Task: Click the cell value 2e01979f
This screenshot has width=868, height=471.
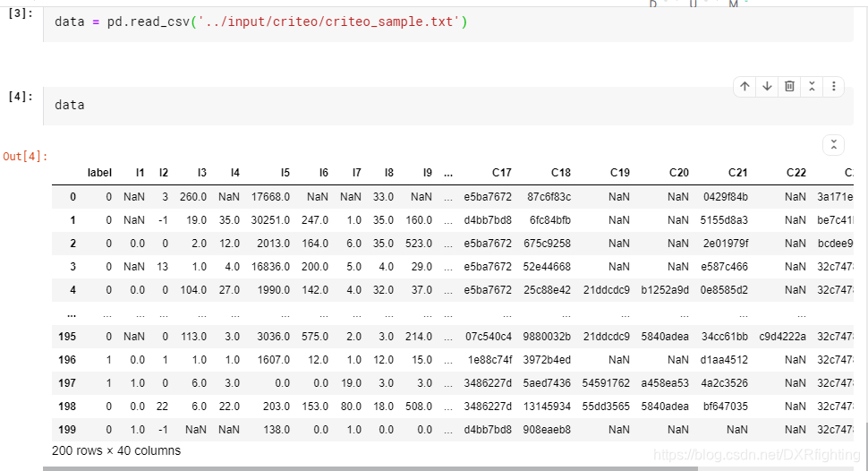Action: pos(725,244)
